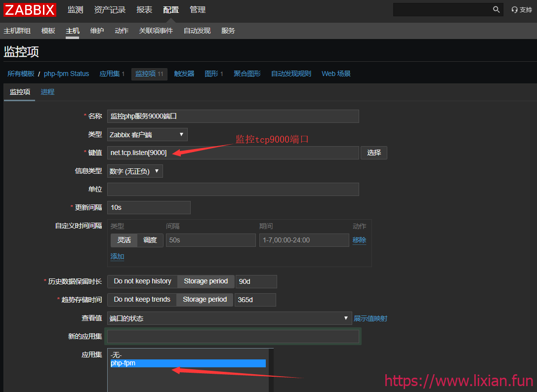Open the 报表 top menu

point(144,9)
